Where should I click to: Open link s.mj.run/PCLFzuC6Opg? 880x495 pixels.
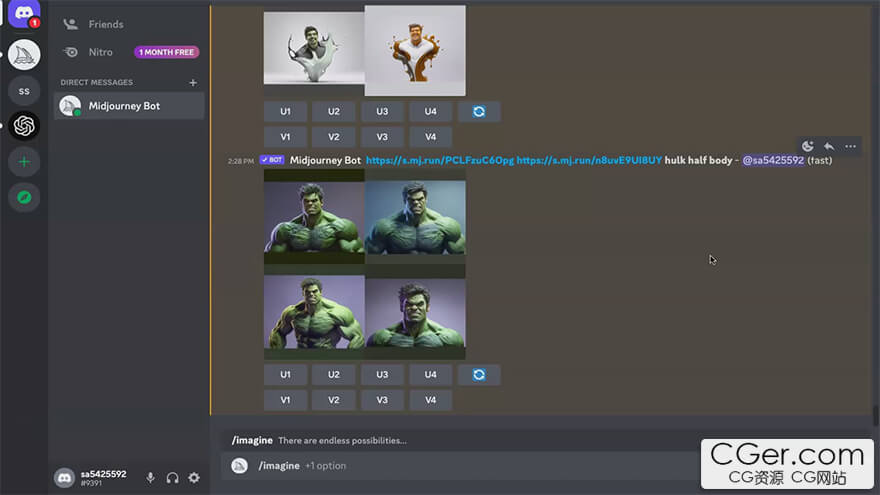pyautogui.click(x=439, y=161)
